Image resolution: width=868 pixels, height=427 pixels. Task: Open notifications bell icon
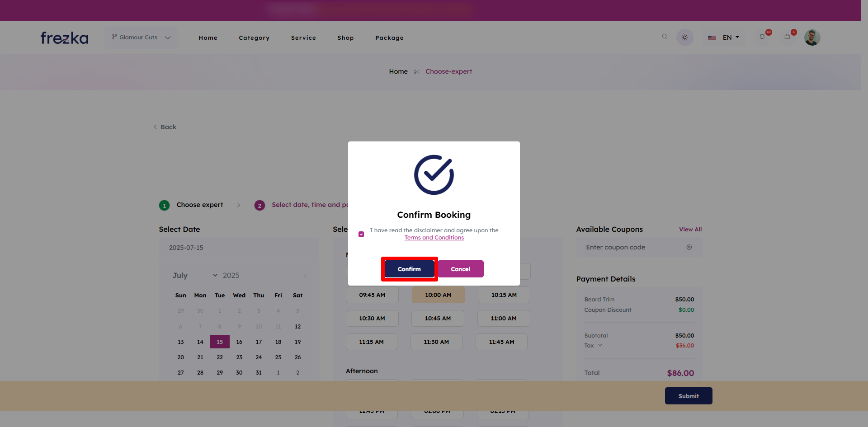[x=763, y=37]
